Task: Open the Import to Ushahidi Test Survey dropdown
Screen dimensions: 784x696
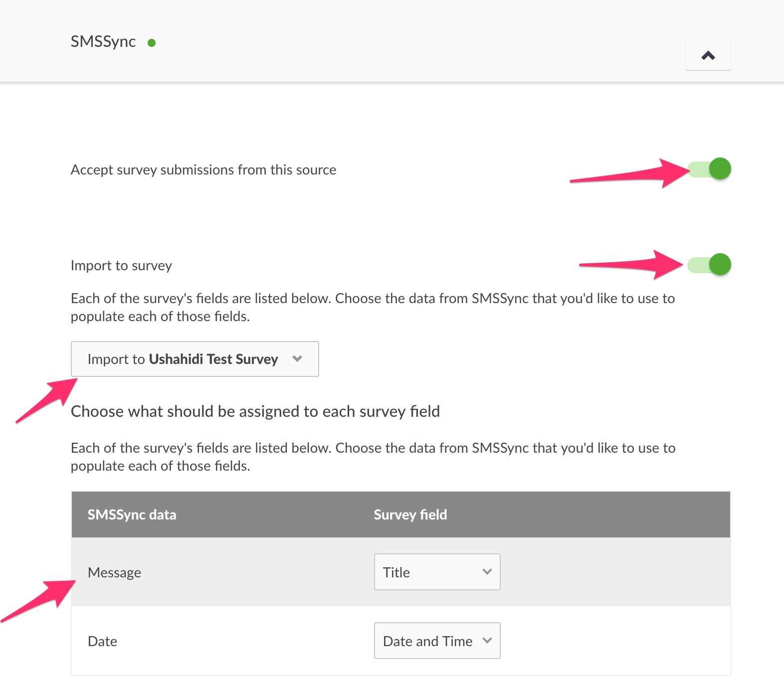Action: 195,359
